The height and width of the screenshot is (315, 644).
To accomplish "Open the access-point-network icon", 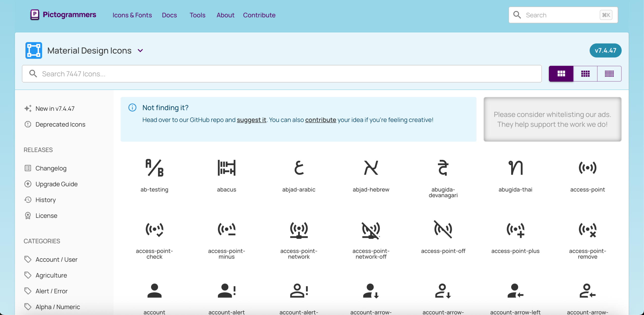I will (299, 230).
